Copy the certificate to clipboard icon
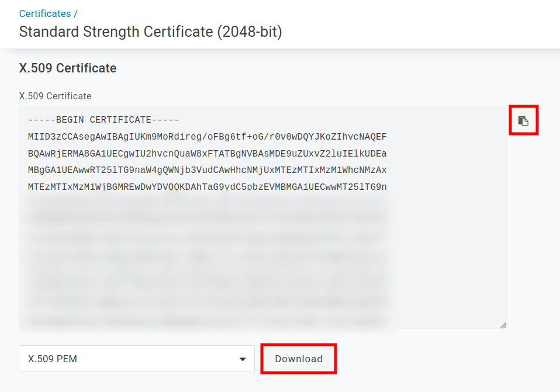 click(x=523, y=121)
